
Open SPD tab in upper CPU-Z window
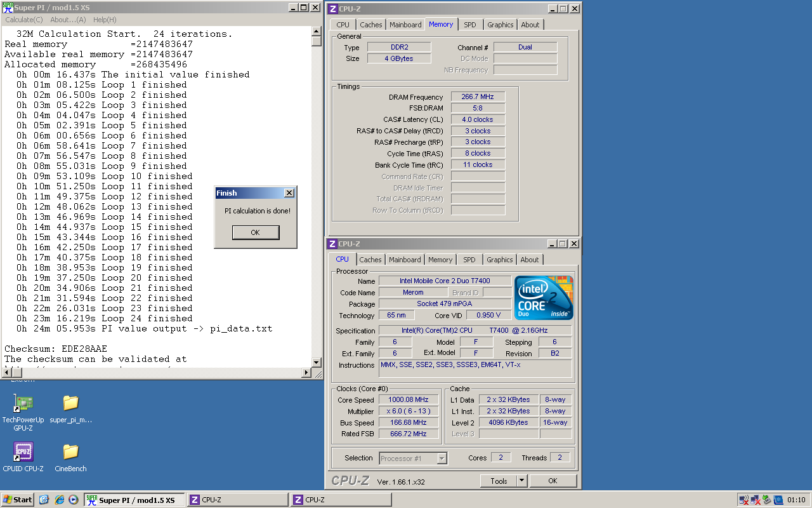tap(469, 25)
